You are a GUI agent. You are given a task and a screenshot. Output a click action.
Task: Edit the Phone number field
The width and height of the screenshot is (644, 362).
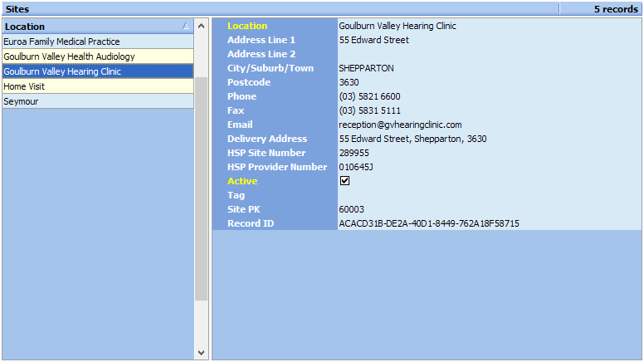click(489, 96)
